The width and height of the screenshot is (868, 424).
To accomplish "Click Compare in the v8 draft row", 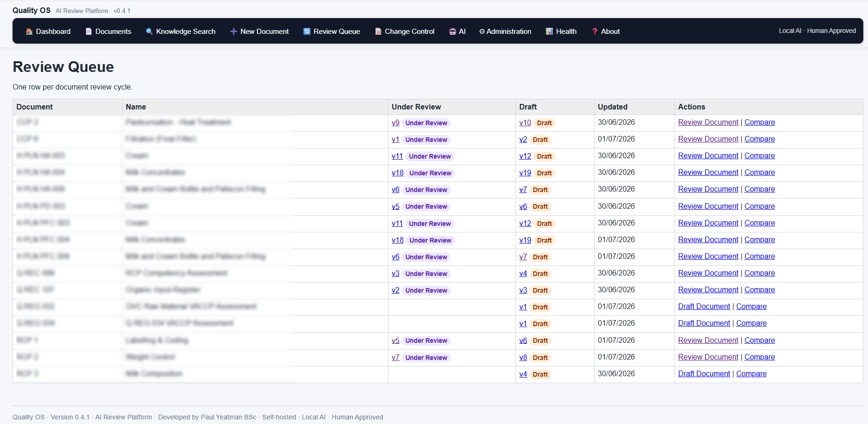I will [759, 357].
